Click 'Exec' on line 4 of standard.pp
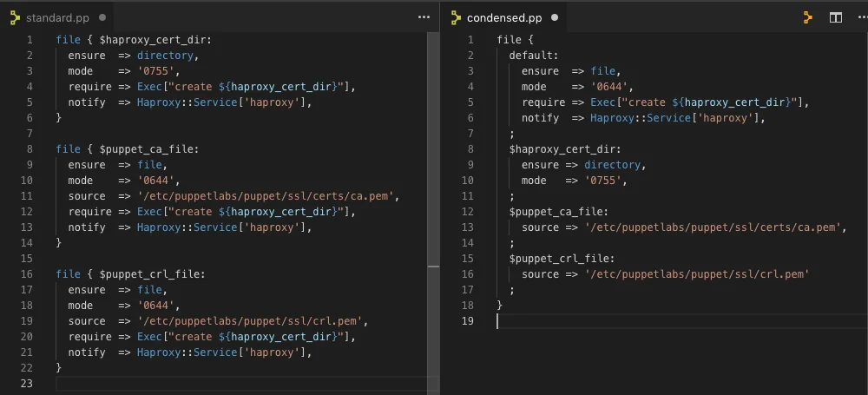The height and width of the screenshot is (395, 868). click(x=149, y=87)
